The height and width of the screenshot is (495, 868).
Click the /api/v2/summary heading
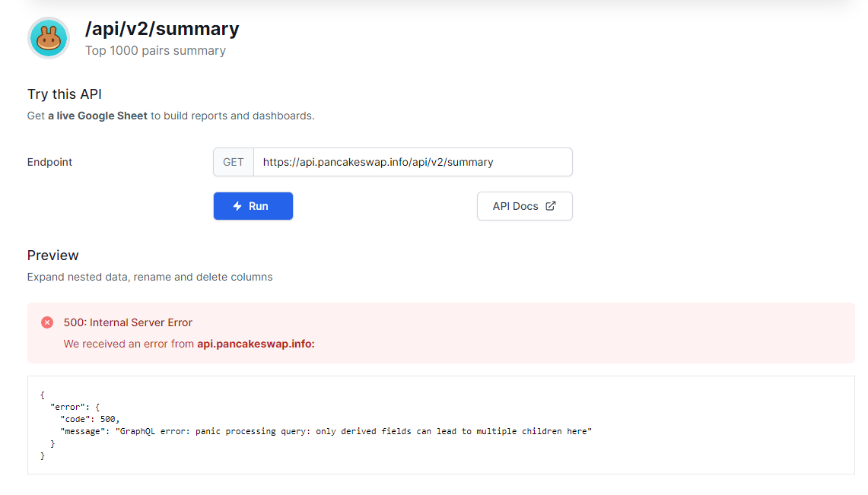[x=162, y=29]
